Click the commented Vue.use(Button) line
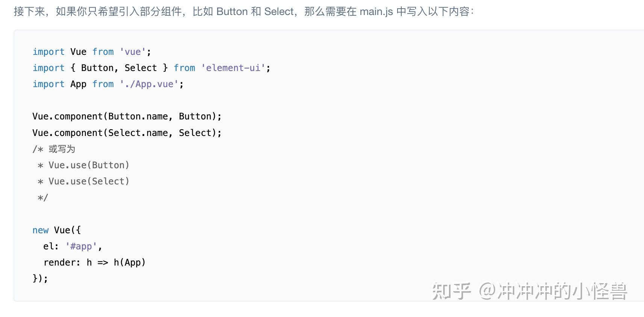The image size is (644, 317). coord(83,165)
